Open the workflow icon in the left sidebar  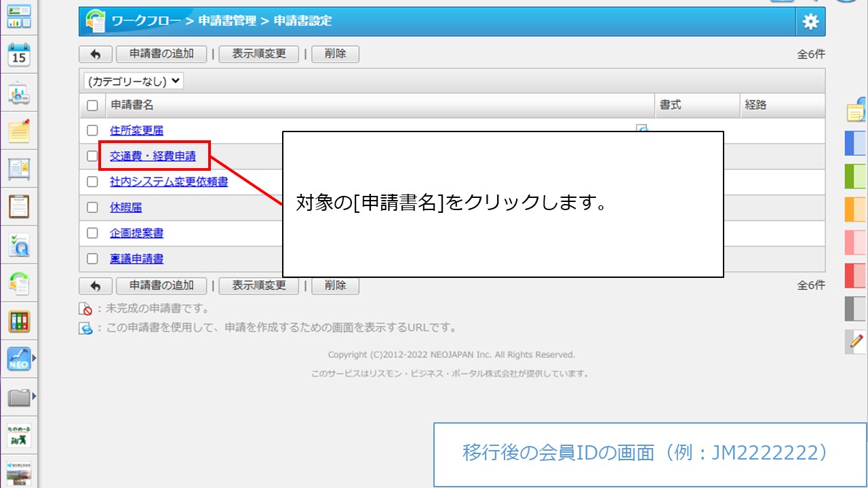[19, 283]
